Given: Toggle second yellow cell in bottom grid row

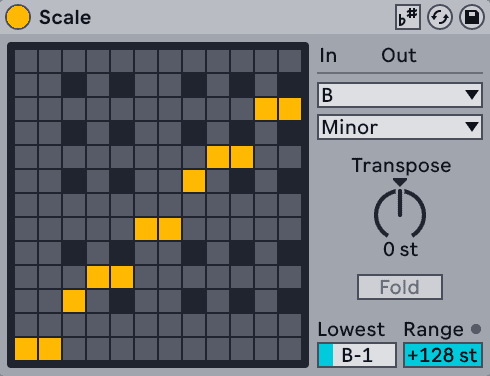Looking at the screenshot, I should (x=50, y=349).
